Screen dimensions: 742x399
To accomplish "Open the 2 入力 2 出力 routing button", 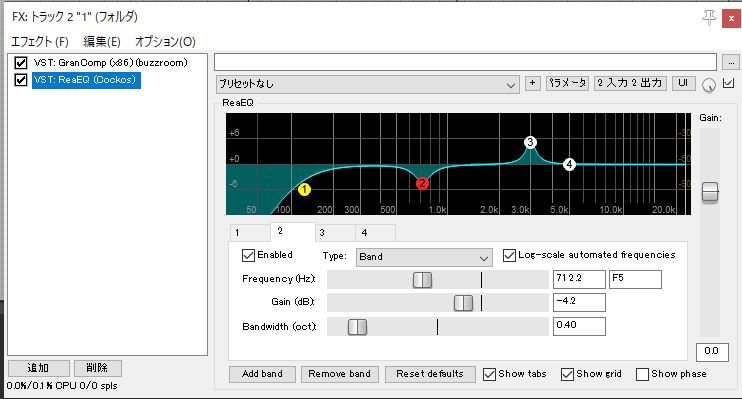I will click(x=630, y=83).
